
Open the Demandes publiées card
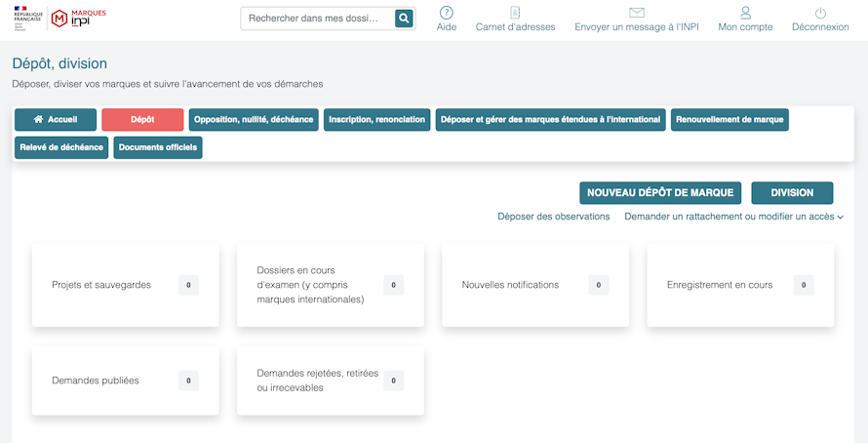tap(126, 381)
